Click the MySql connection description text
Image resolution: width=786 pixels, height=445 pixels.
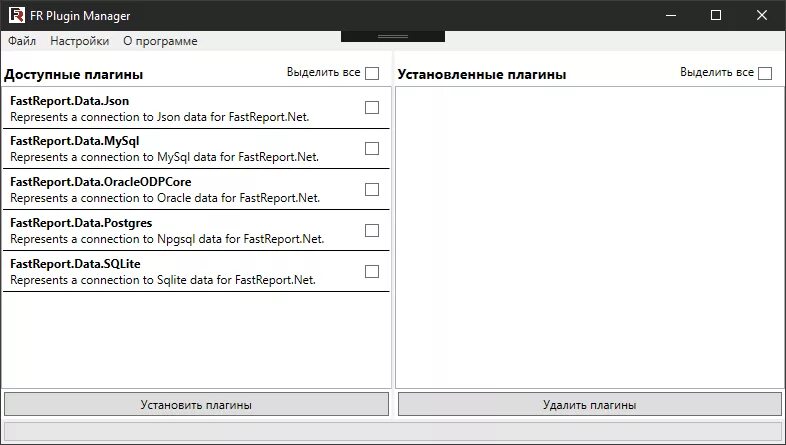tap(164, 157)
